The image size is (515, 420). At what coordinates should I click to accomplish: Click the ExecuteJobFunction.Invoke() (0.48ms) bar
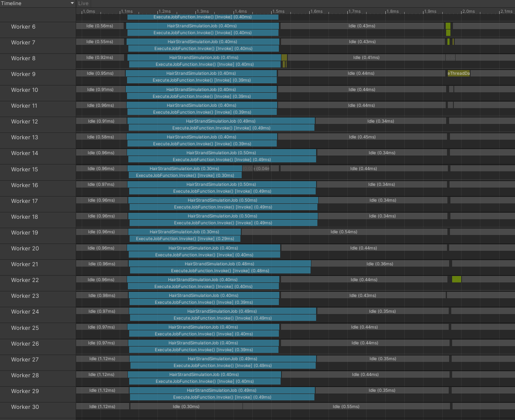(220, 270)
